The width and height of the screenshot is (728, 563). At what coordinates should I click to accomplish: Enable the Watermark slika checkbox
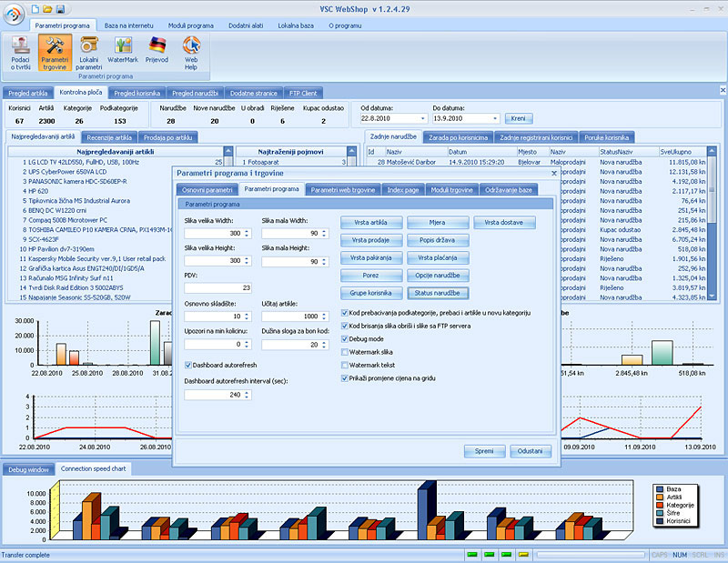pyautogui.click(x=345, y=352)
